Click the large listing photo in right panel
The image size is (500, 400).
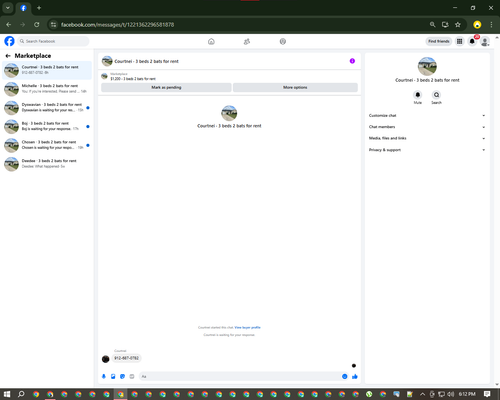tap(427, 66)
